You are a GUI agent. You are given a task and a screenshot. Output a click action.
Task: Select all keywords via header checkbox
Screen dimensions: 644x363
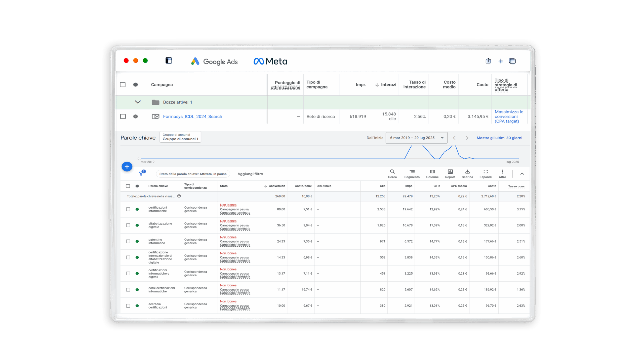[128, 186]
